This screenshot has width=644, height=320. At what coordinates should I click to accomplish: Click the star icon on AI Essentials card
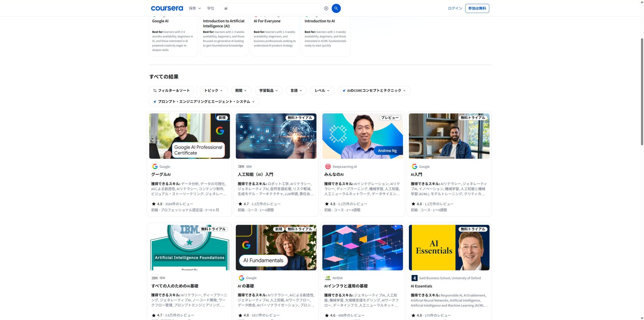pyautogui.click(x=413, y=315)
